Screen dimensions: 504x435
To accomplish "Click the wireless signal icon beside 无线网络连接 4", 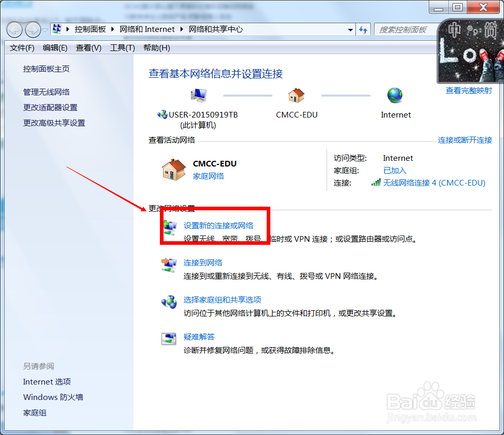I will [376, 182].
